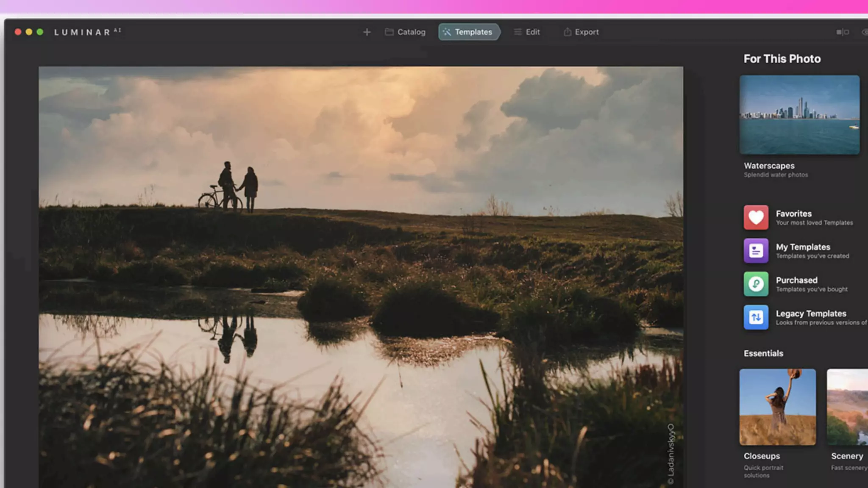
Task: Open the Closeups essentials collection
Action: click(777, 407)
